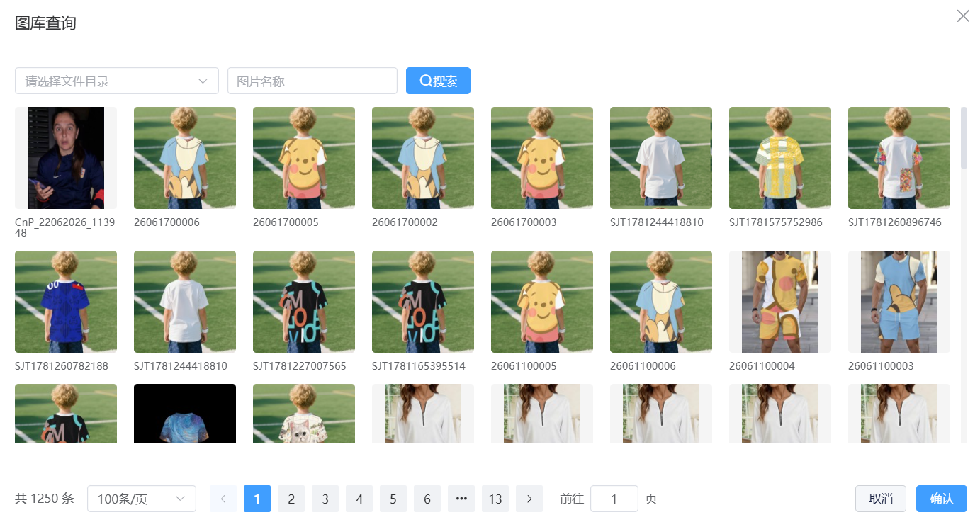Go to page 1 in pagination
Image resolution: width=980 pixels, height=522 pixels.
(x=257, y=499)
